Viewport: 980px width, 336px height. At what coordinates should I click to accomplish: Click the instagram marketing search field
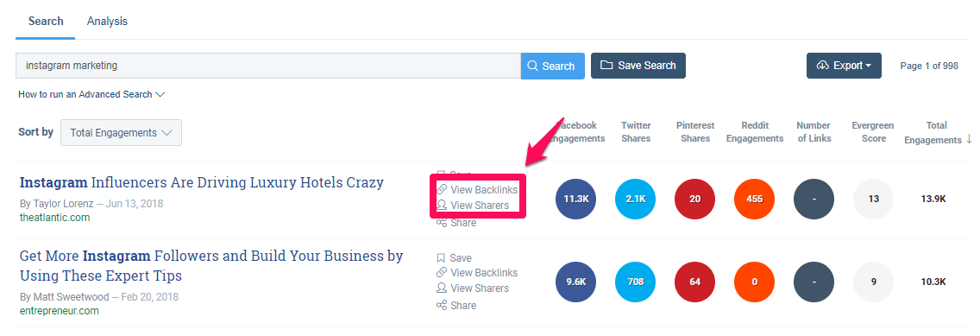[x=268, y=66]
